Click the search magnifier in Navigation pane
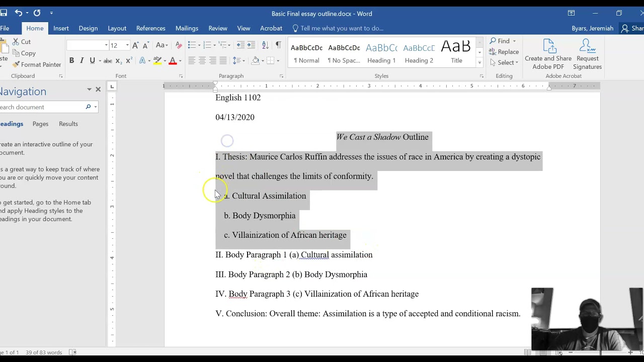Screen dimensions: 644x362 click(88, 107)
